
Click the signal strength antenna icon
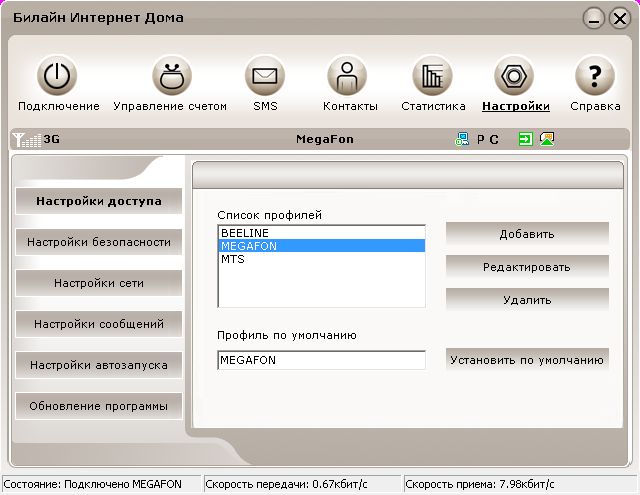[26, 140]
